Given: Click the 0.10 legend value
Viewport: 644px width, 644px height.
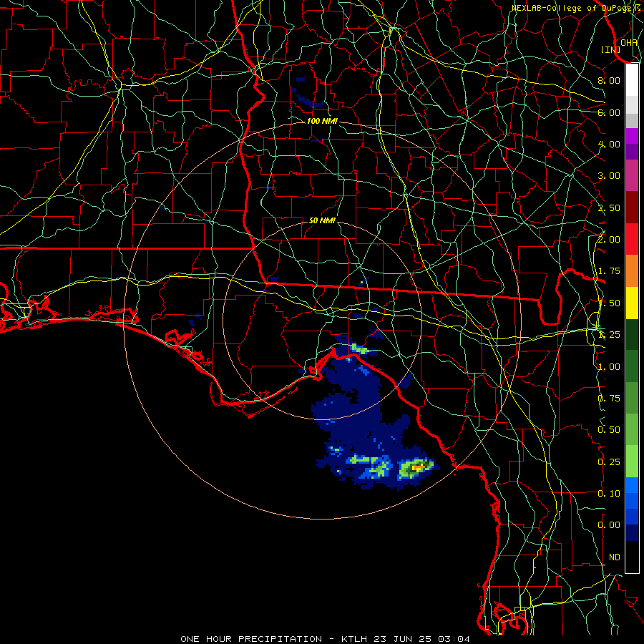Looking at the screenshot, I should click(609, 494).
